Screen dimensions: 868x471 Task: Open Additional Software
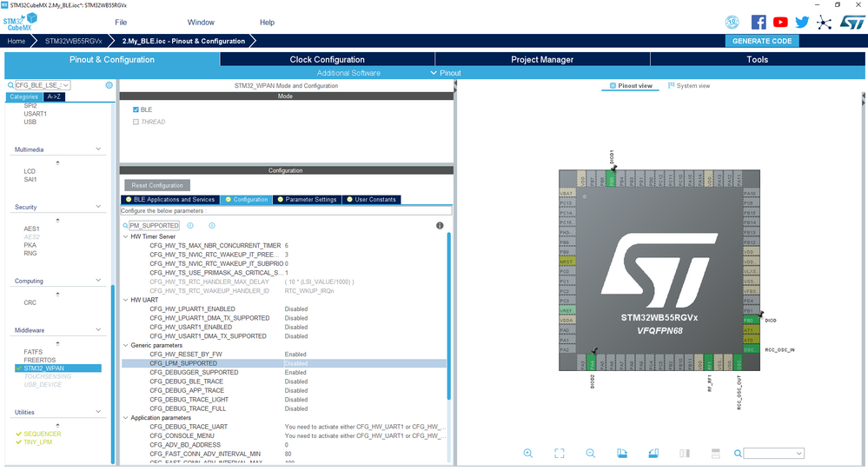coord(348,73)
